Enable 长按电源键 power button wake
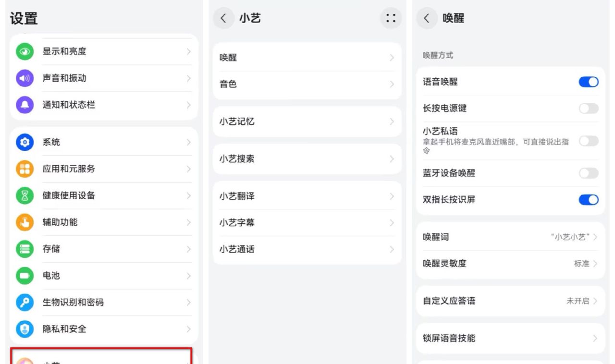Viewport: 615px width, 364px height. [x=588, y=109]
